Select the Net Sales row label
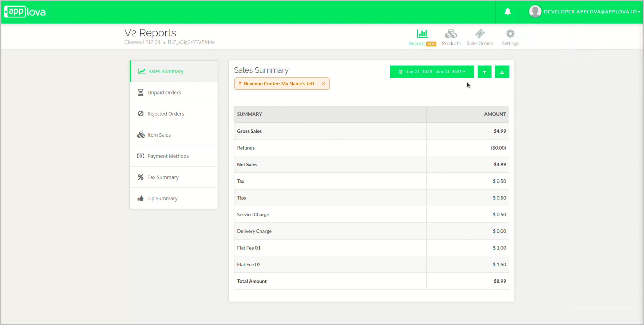The height and width of the screenshot is (325, 644). pyautogui.click(x=247, y=165)
